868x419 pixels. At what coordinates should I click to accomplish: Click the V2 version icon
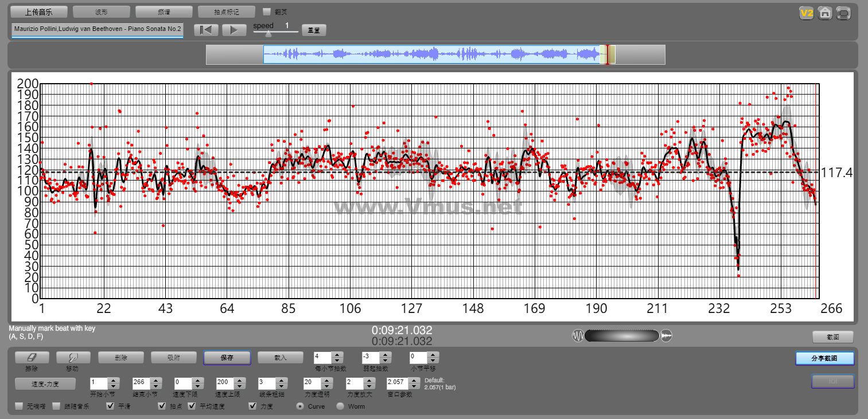click(807, 13)
